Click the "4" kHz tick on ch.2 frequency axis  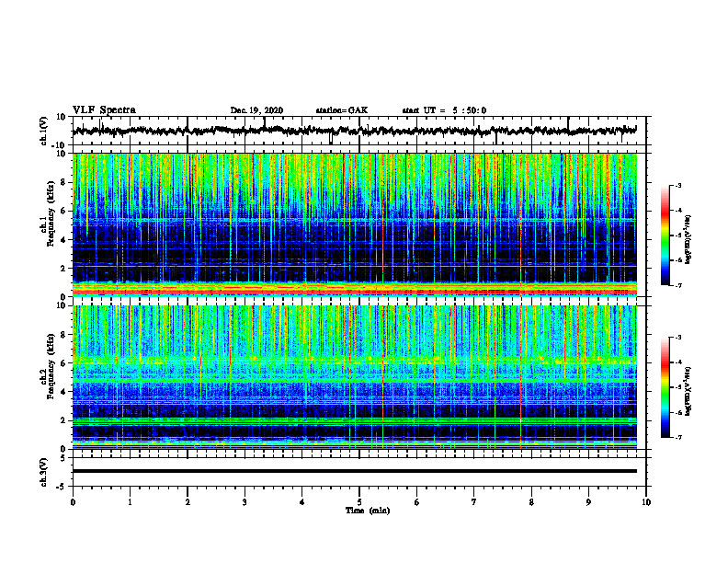63,392
